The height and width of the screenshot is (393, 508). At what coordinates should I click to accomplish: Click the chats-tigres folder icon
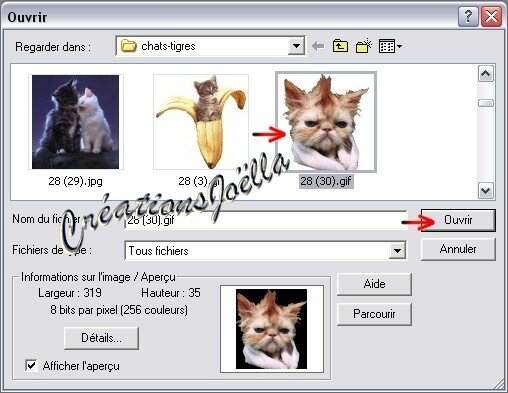click(129, 46)
